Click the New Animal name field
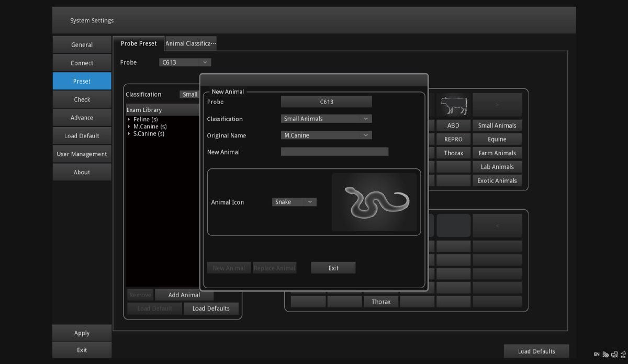 [334, 152]
